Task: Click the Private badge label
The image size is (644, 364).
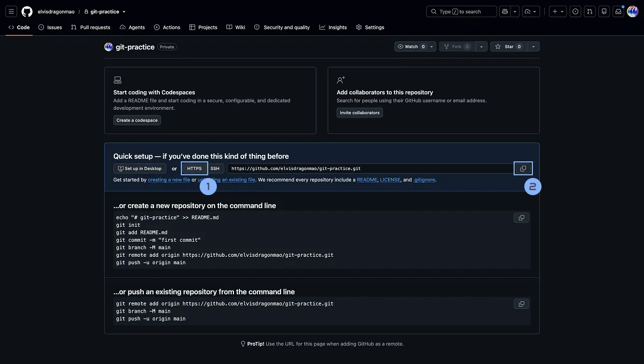Action: (x=167, y=47)
